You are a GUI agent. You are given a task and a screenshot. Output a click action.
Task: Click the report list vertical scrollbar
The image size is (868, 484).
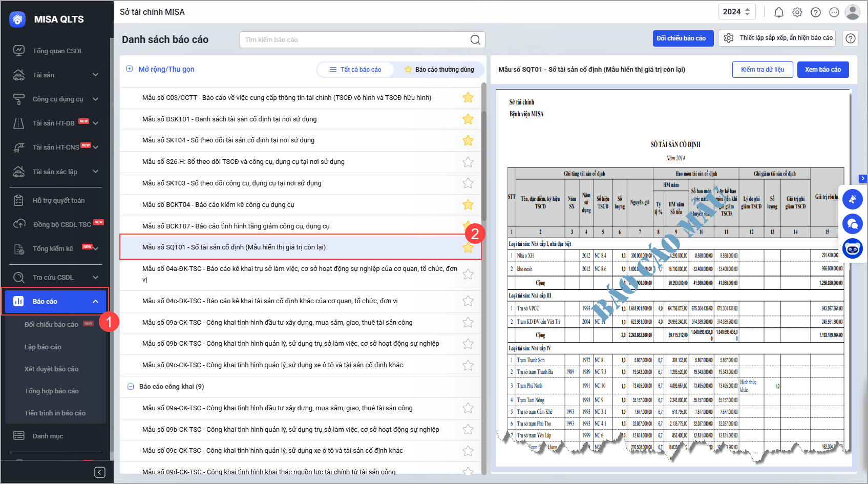point(484,164)
